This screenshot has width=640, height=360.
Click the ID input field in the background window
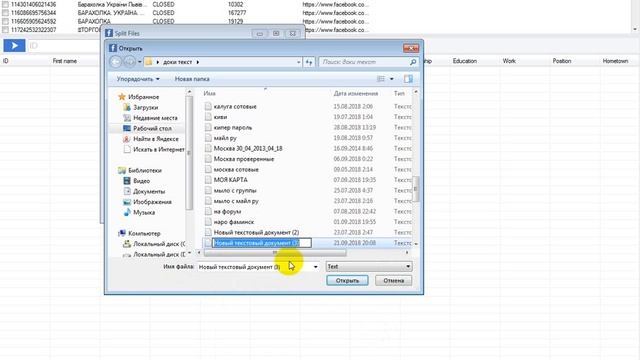(63, 46)
